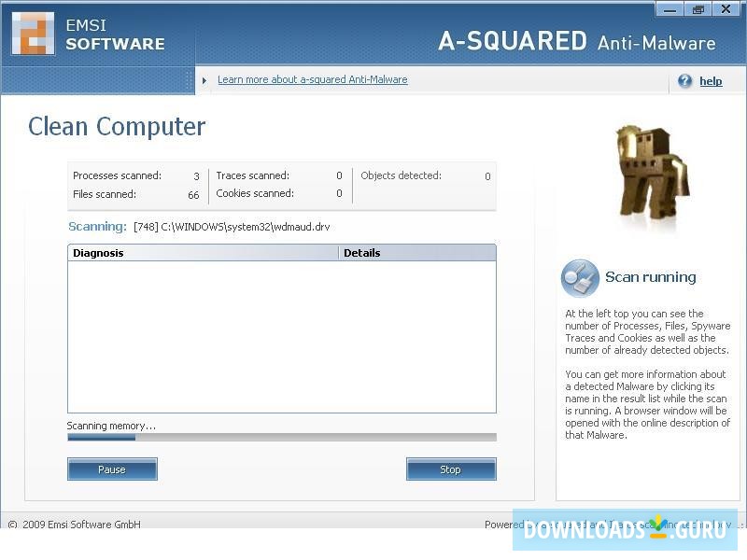Open Learn more about a-squared Anti-Malware link
747x560 pixels.
(313, 79)
